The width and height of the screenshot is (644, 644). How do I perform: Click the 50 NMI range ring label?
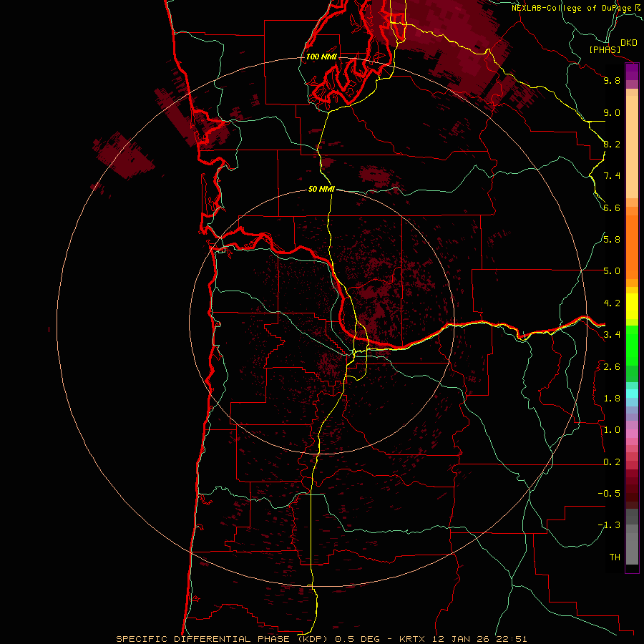[321, 189]
